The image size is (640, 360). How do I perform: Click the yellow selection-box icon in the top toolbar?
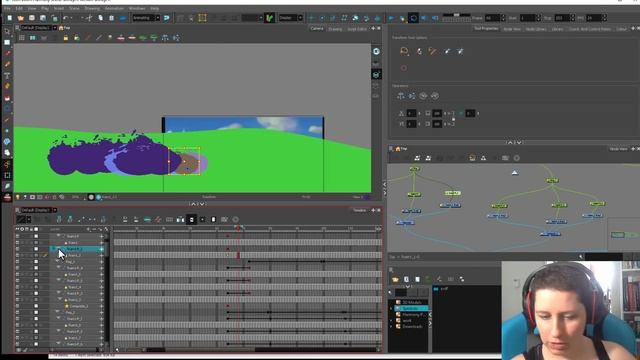point(202,18)
